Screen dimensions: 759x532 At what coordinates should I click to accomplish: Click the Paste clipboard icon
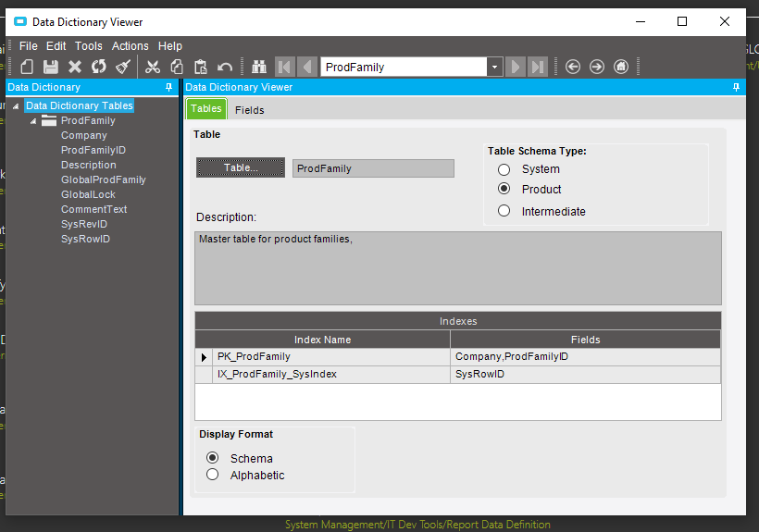coord(201,67)
